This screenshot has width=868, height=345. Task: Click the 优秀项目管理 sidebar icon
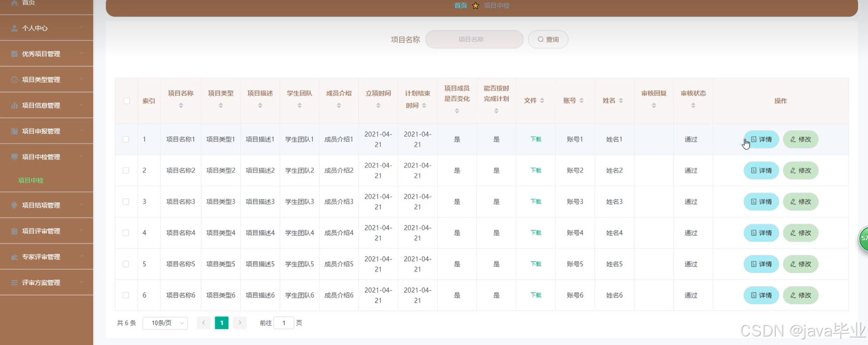(14, 54)
